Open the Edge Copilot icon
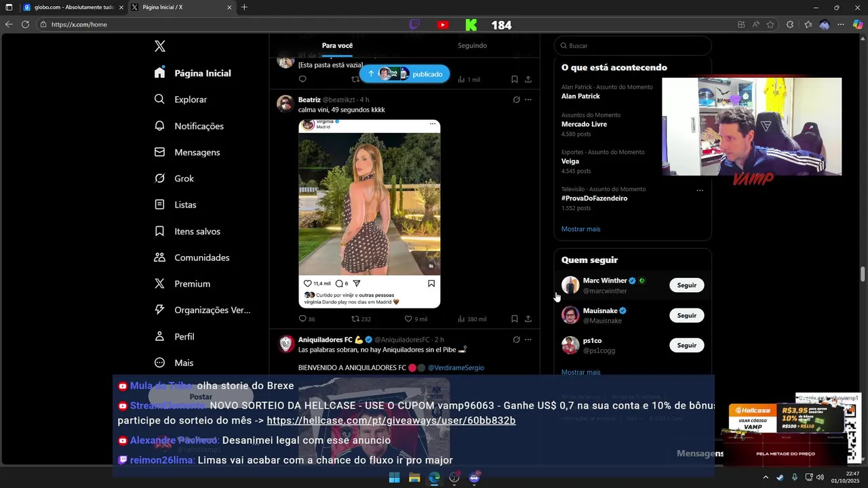This screenshot has width=868, height=488. [x=858, y=24]
